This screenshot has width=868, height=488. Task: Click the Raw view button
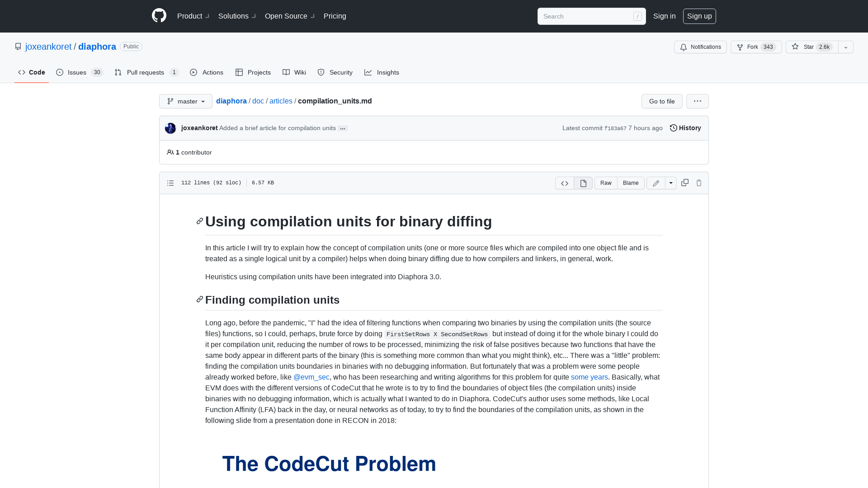tap(606, 183)
